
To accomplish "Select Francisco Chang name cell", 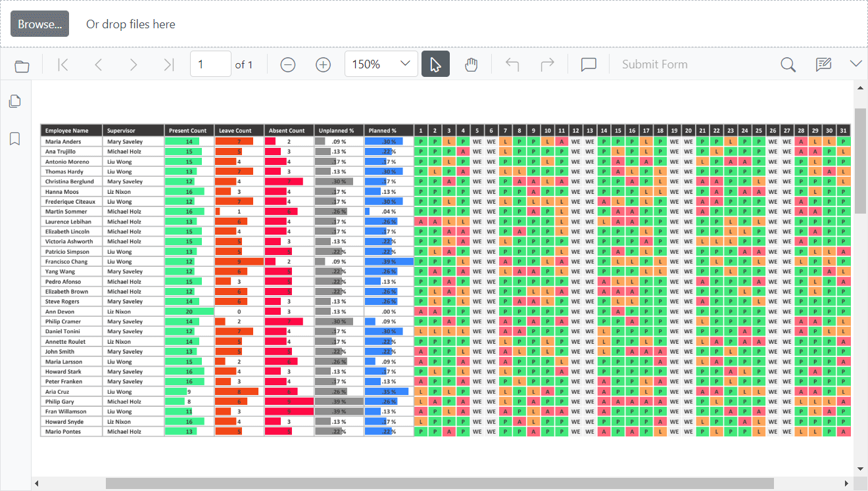I will click(x=71, y=262).
